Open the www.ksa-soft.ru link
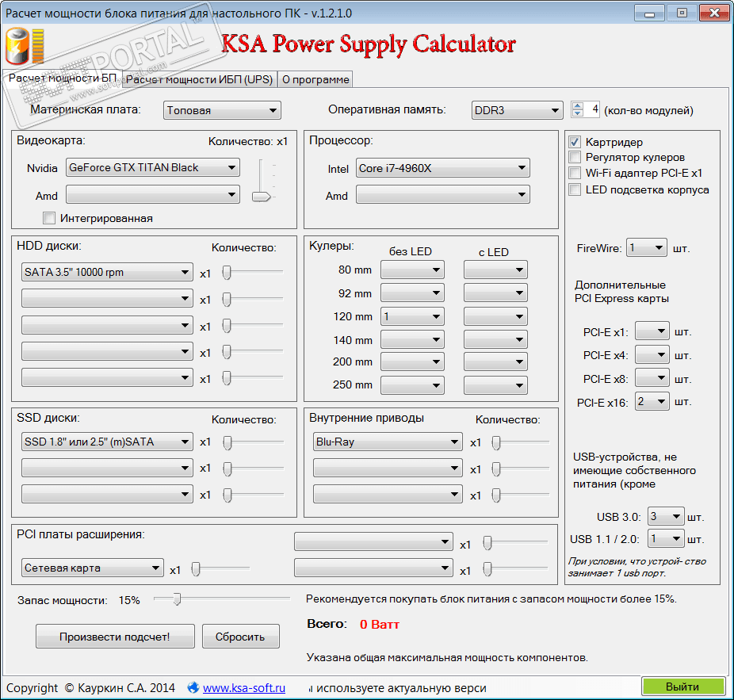The height and width of the screenshot is (700, 734). [244, 688]
